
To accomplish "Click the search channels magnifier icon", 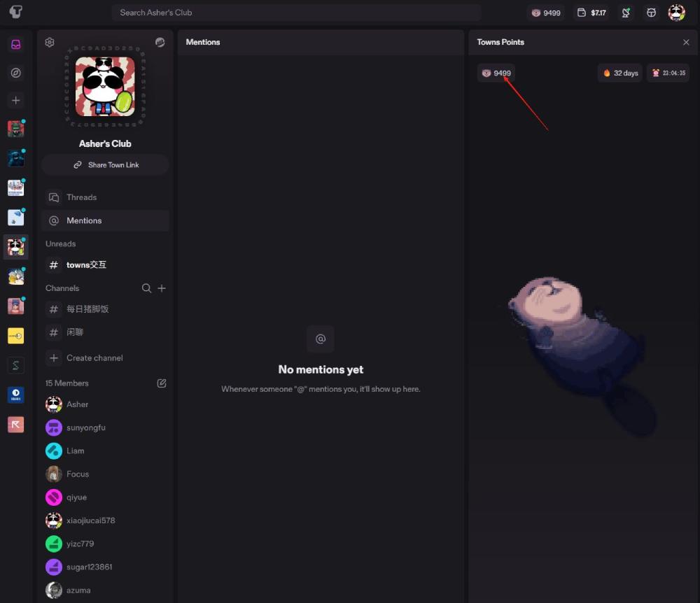I will pos(146,288).
